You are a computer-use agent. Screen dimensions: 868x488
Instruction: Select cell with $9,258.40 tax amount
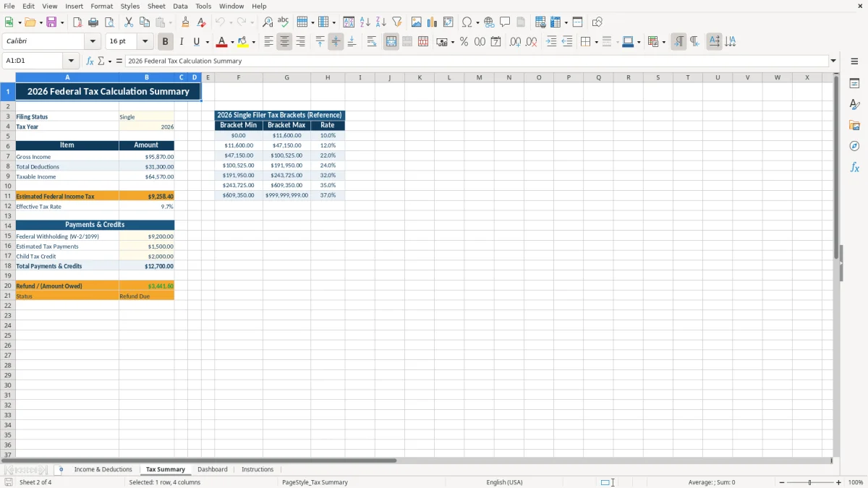(x=147, y=196)
